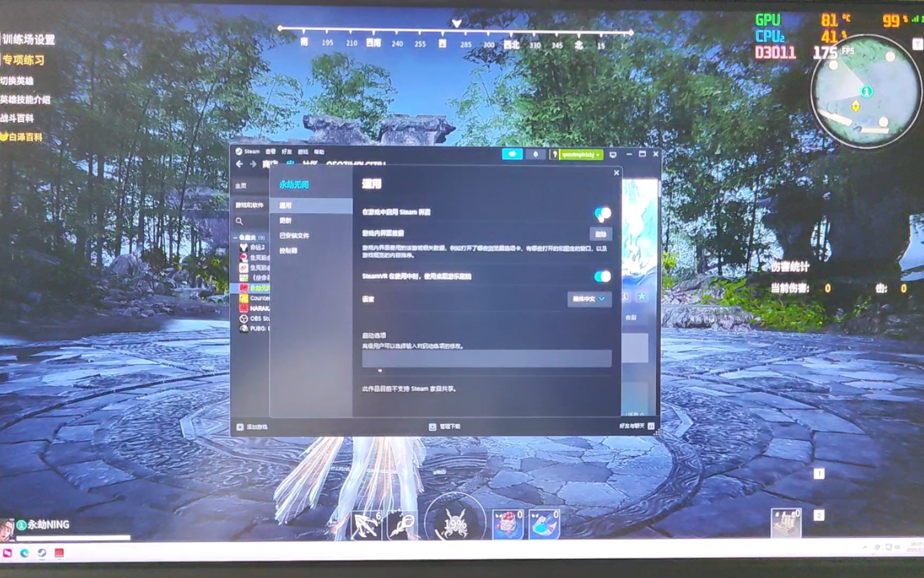Select OBS Studio in library list
Image resolution: width=924 pixels, height=578 pixels.
(254, 318)
